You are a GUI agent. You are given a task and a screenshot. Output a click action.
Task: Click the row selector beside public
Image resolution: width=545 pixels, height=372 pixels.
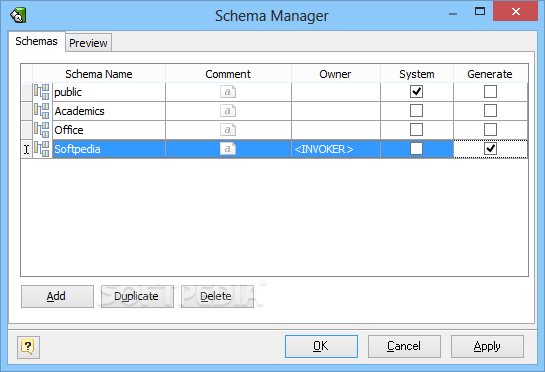point(27,92)
